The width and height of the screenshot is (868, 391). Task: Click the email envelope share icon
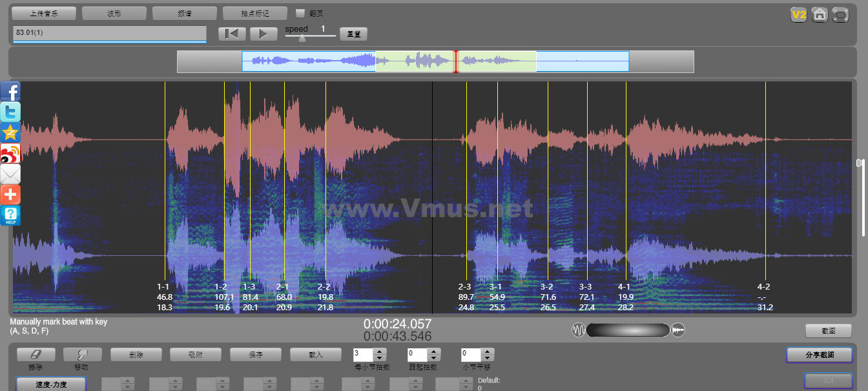point(10,174)
